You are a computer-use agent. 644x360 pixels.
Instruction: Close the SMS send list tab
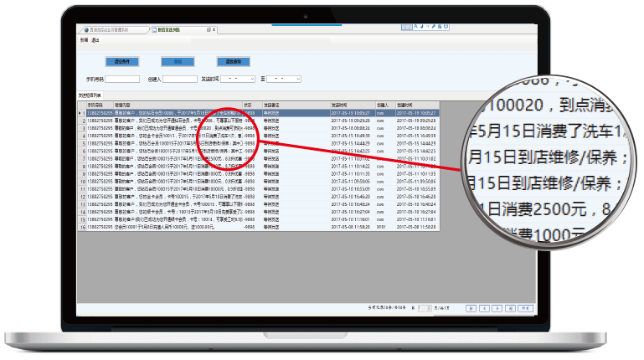[214, 29]
